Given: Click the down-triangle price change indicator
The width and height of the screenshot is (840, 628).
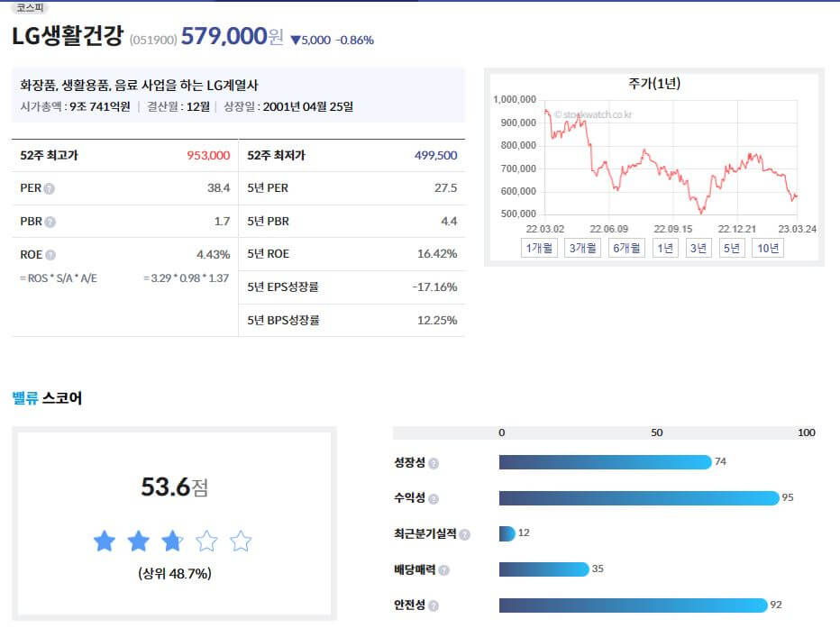Looking at the screenshot, I should [x=296, y=41].
